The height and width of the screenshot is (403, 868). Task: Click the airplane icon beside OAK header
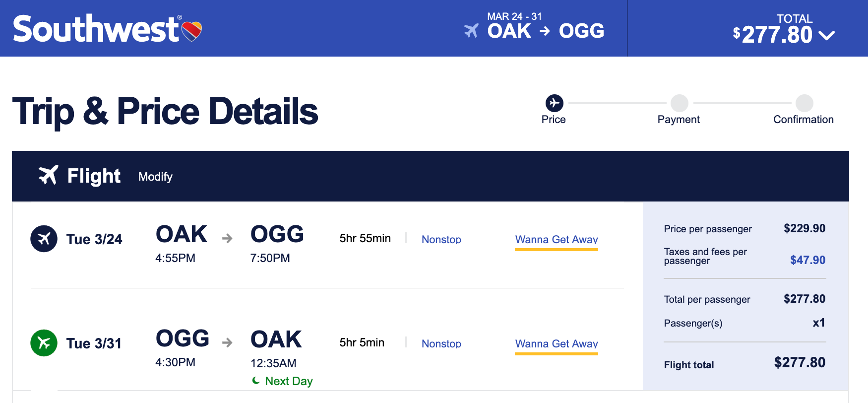(471, 31)
